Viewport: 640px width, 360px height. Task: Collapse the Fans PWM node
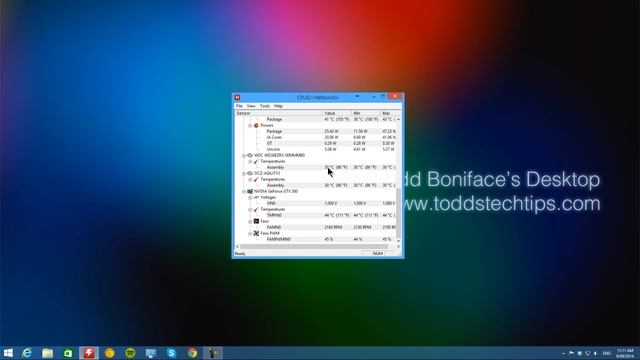pyautogui.click(x=250, y=233)
